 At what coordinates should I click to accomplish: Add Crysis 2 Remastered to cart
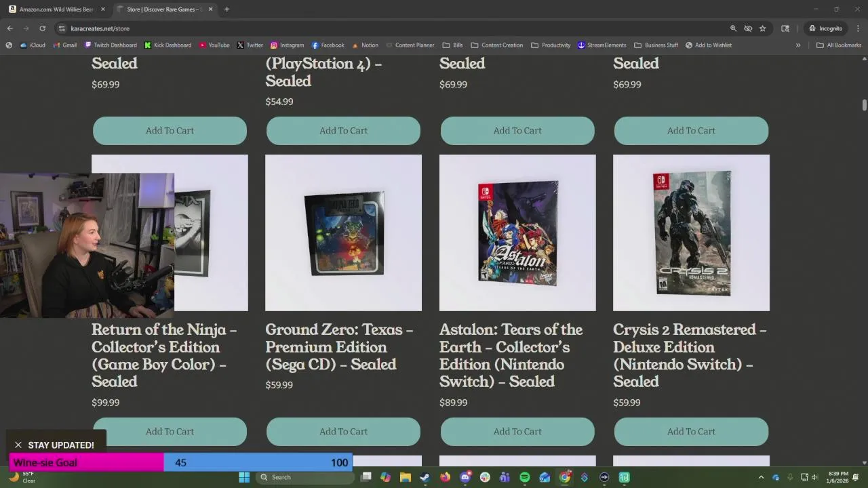pyautogui.click(x=691, y=432)
